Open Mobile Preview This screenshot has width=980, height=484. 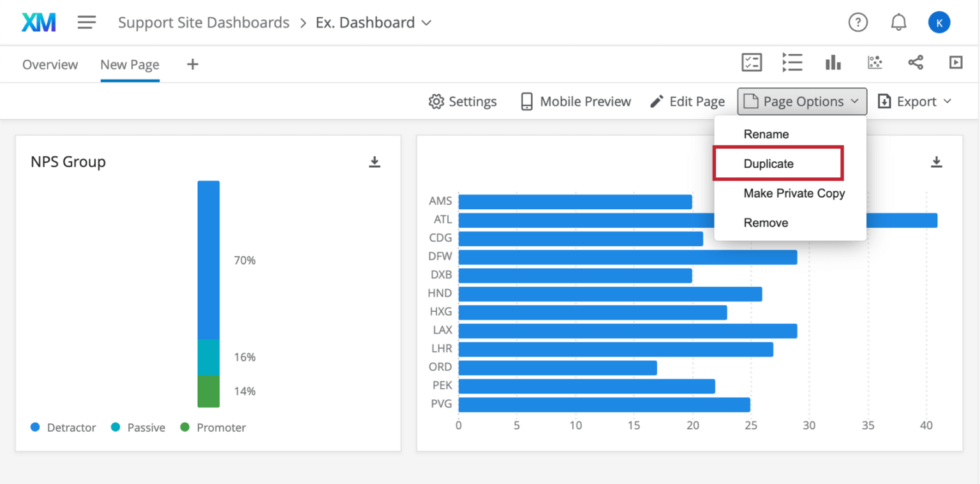click(575, 101)
